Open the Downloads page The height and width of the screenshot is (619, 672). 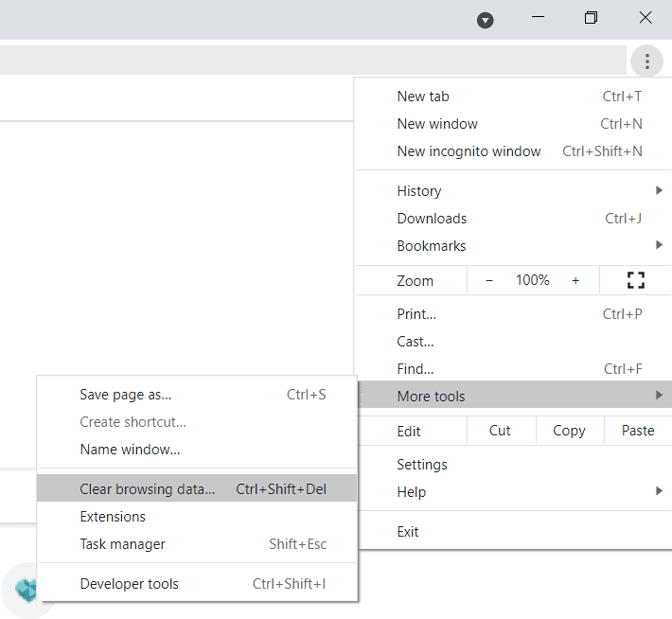[513, 219]
